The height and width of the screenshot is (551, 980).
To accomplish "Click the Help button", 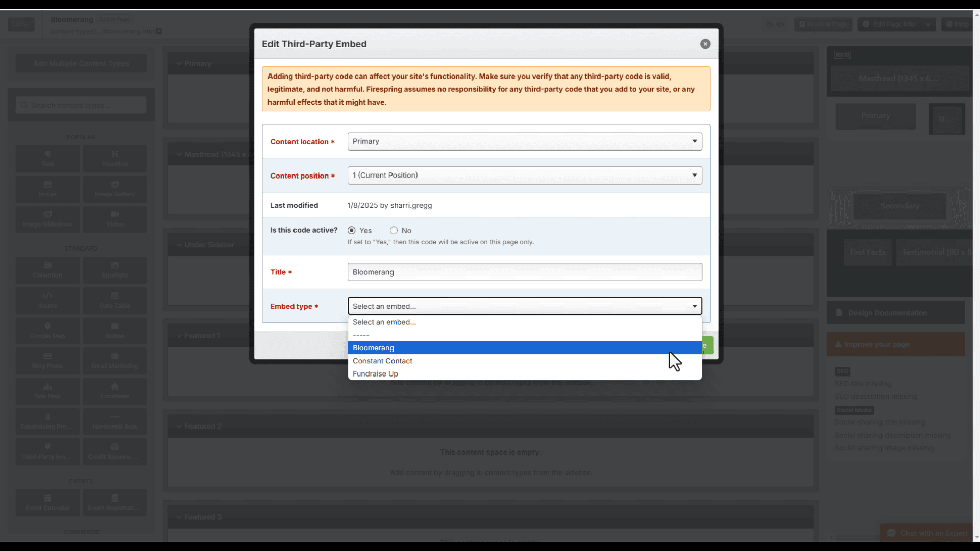I will 957,24.
